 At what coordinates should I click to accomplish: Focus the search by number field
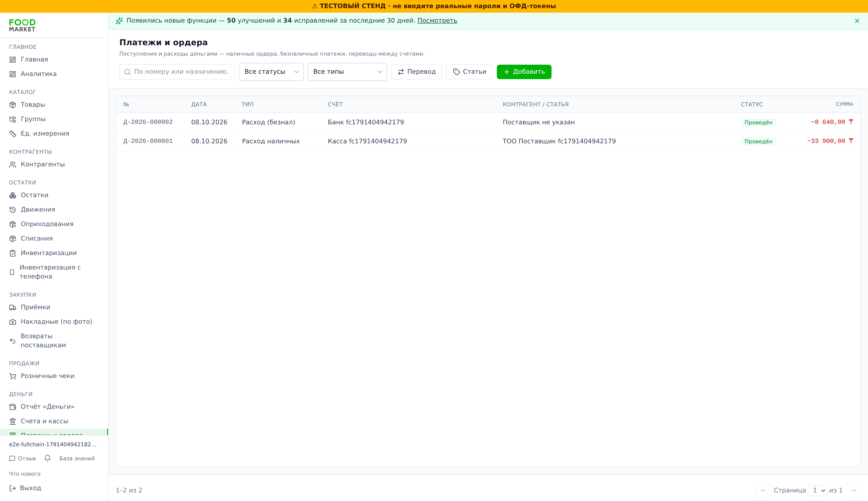click(x=177, y=72)
